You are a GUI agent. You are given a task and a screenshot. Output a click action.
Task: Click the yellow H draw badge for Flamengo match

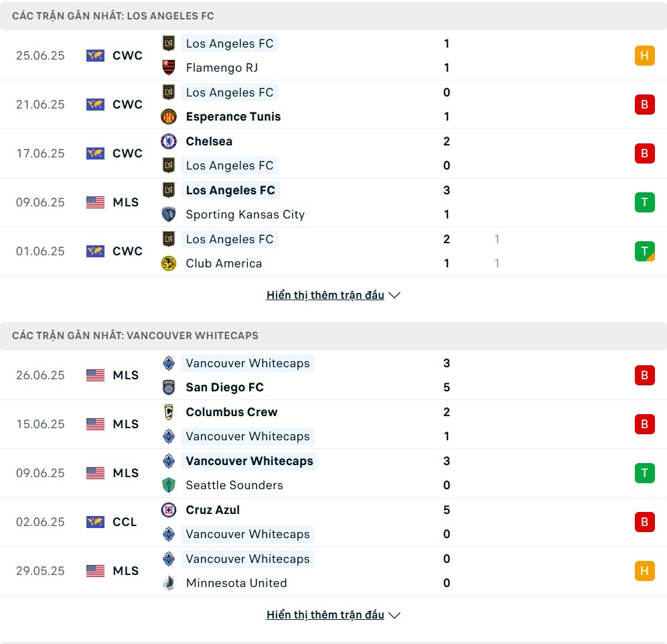point(644,56)
